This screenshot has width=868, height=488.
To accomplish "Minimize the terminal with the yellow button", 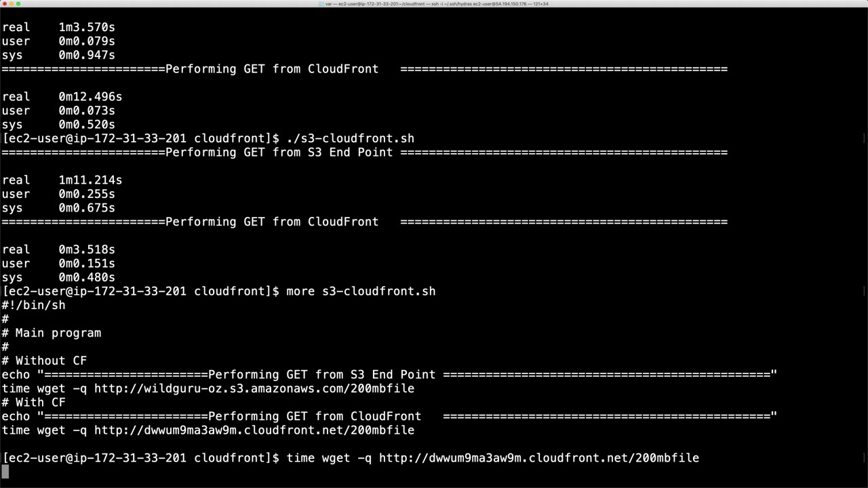I will coord(12,4).
